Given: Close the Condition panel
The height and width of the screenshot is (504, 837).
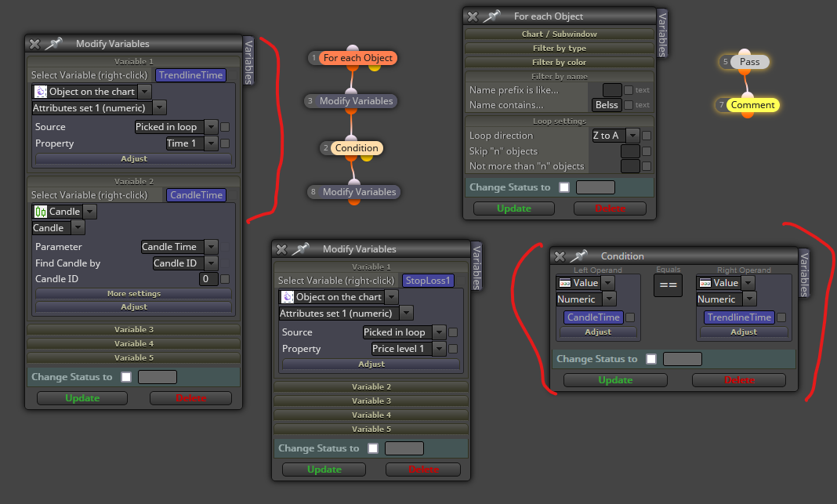Looking at the screenshot, I should 560,256.
